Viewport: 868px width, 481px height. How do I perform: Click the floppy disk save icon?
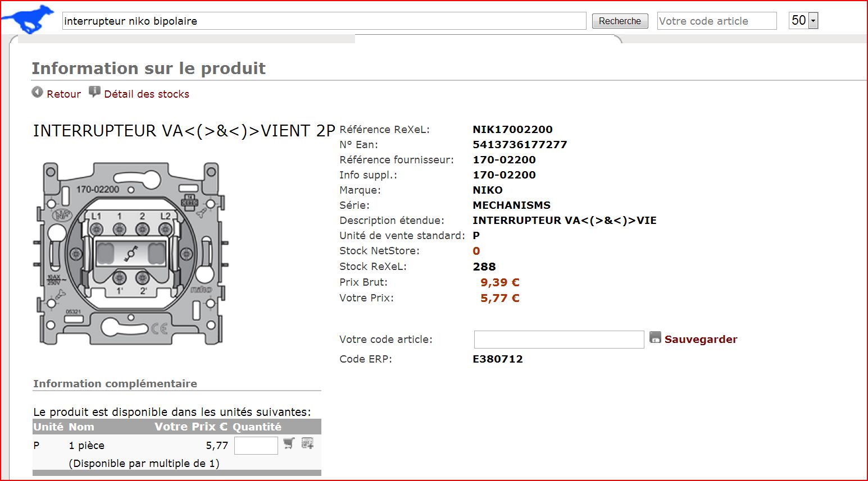click(x=655, y=337)
